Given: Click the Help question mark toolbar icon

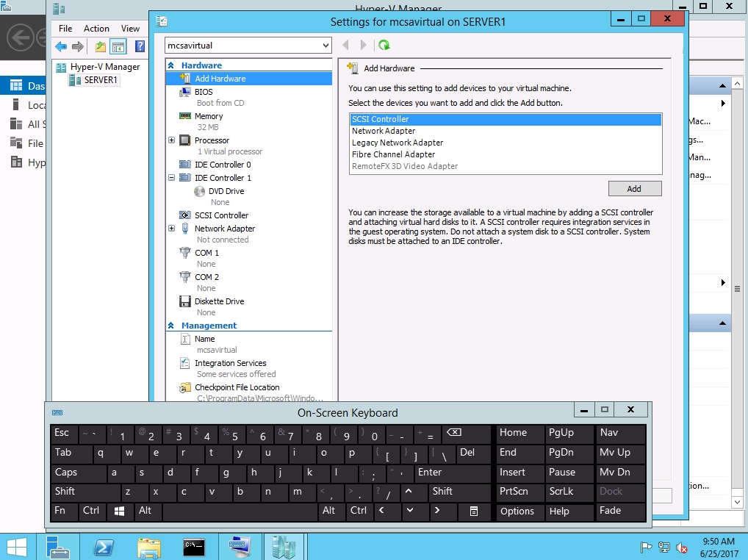Looking at the screenshot, I should click(x=140, y=46).
